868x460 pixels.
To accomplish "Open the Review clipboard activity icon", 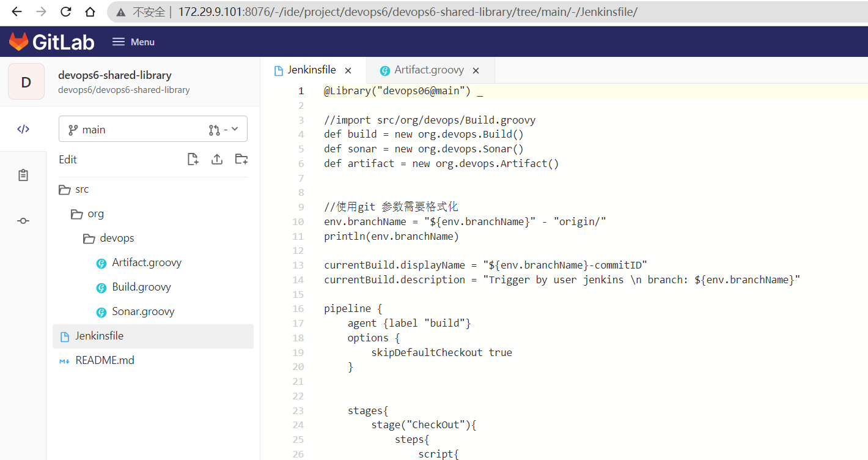I will [23, 175].
